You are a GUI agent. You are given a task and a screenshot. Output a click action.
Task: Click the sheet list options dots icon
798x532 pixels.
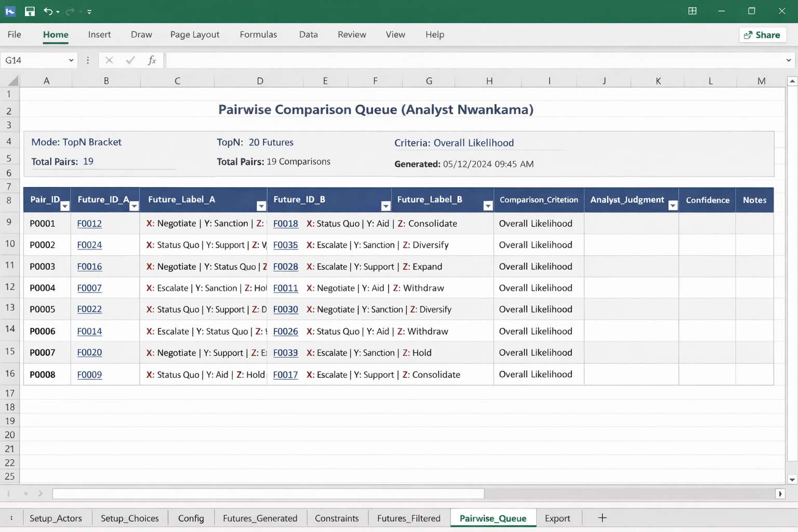tap(11, 518)
